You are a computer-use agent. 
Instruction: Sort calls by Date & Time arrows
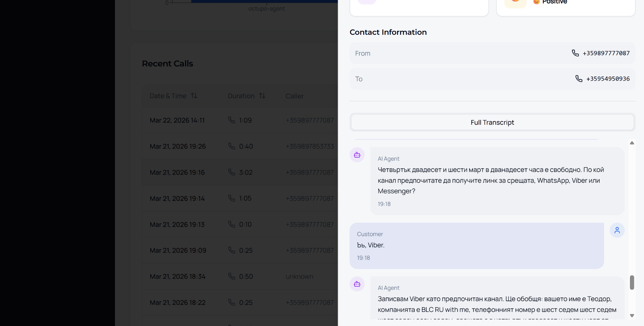pyautogui.click(x=194, y=96)
